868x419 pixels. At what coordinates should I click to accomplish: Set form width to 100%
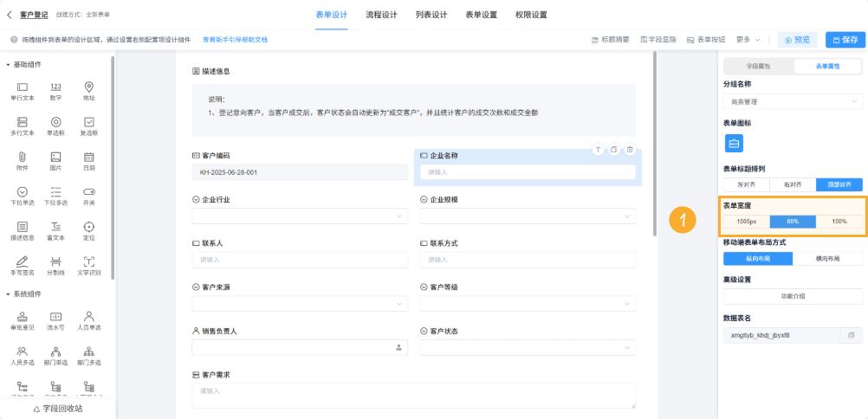click(x=839, y=222)
